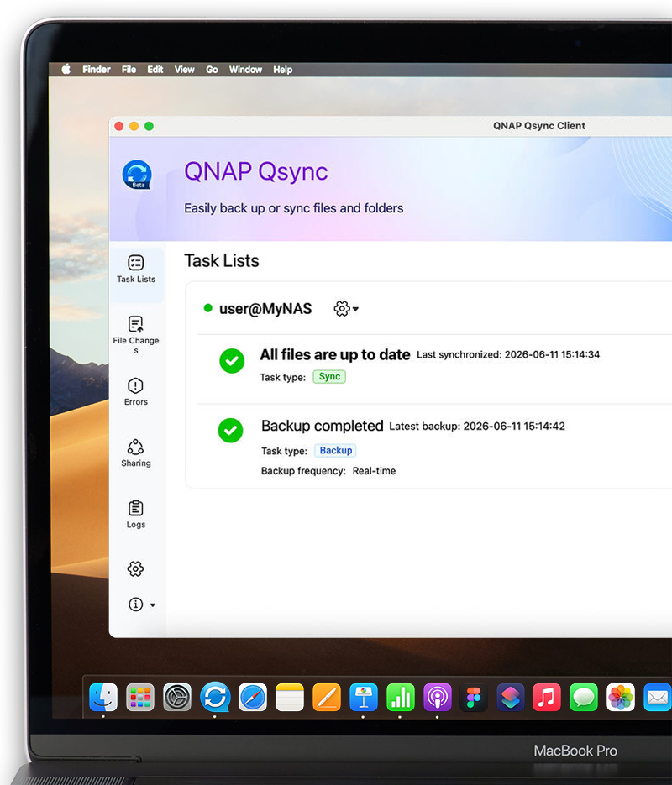This screenshot has width=672, height=785.
Task: Open Keynote from the Dock
Action: 364,697
